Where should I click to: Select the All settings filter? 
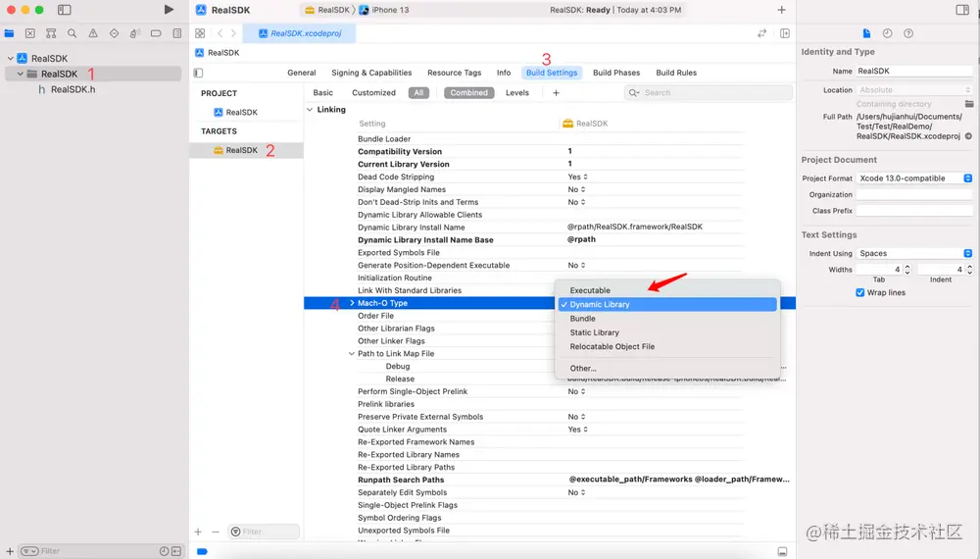(x=418, y=92)
